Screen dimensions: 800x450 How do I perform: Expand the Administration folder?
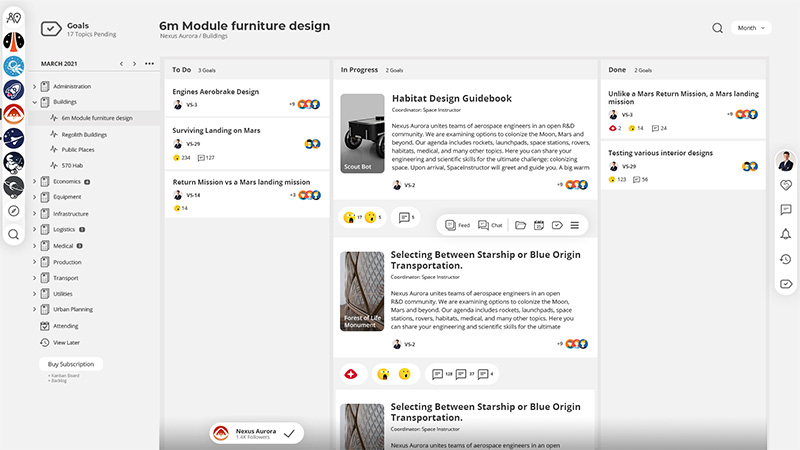point(35,87)
